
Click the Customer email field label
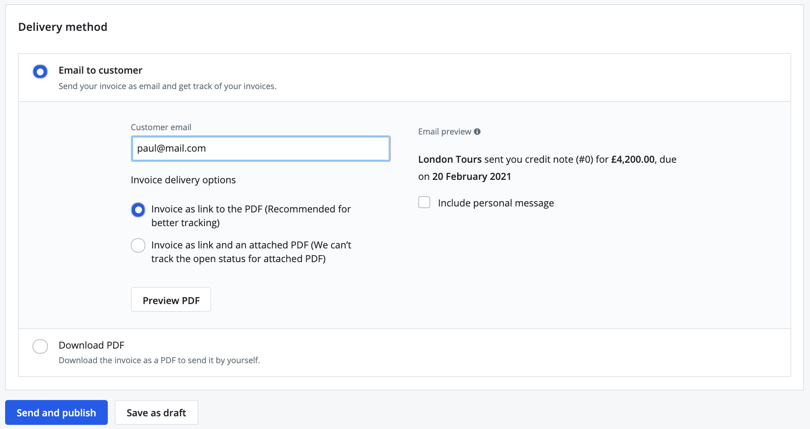(x=161, y=127)
